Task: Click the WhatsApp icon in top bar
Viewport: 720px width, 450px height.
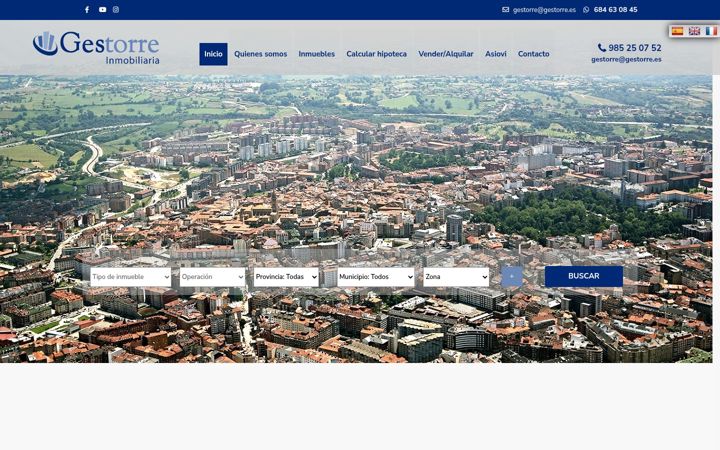Action: (x=586, y=10)
